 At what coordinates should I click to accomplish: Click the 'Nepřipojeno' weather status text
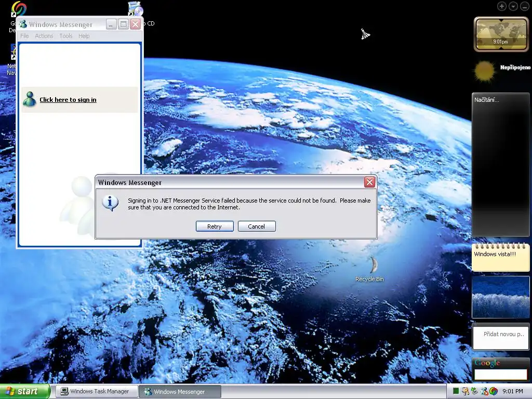(x=515, y=68)
